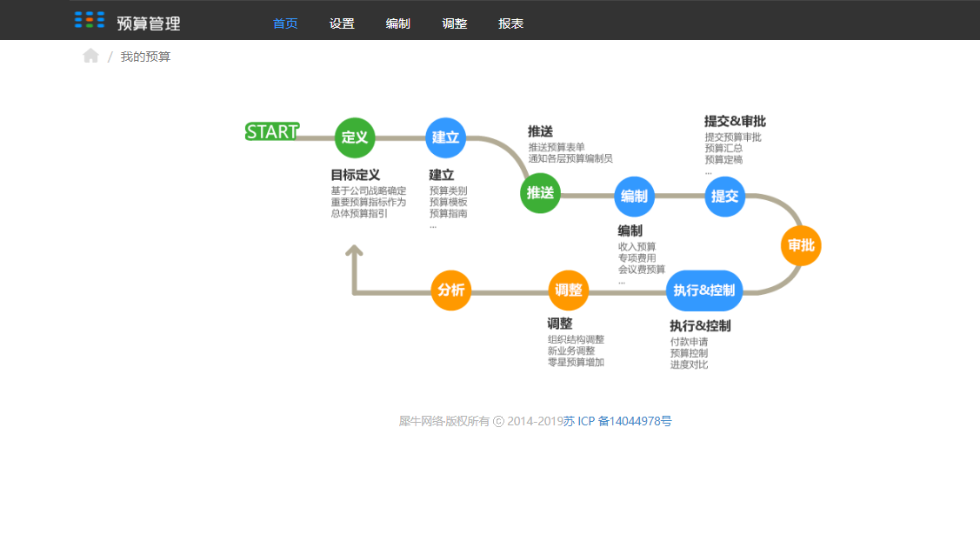This screenshot has width=980, height=548.
Task: Click the 预算管理 logo dots icon
Action: tap(90, 20)
